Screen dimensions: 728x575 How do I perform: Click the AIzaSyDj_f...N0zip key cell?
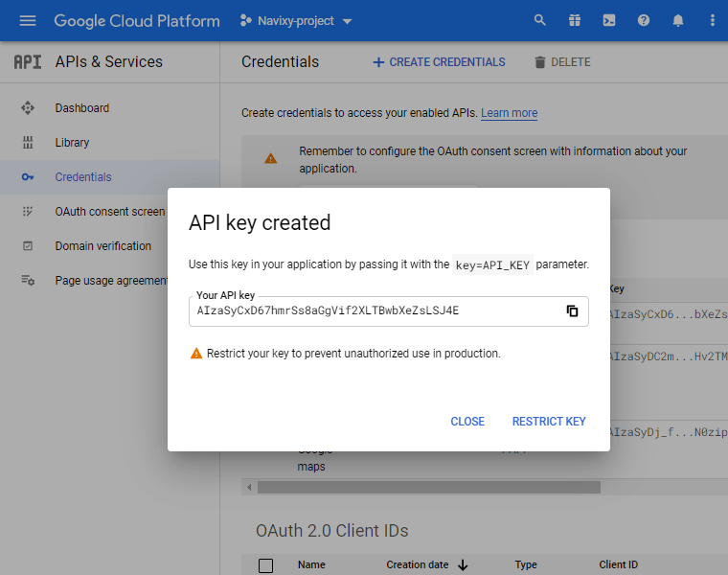(669, 432)
